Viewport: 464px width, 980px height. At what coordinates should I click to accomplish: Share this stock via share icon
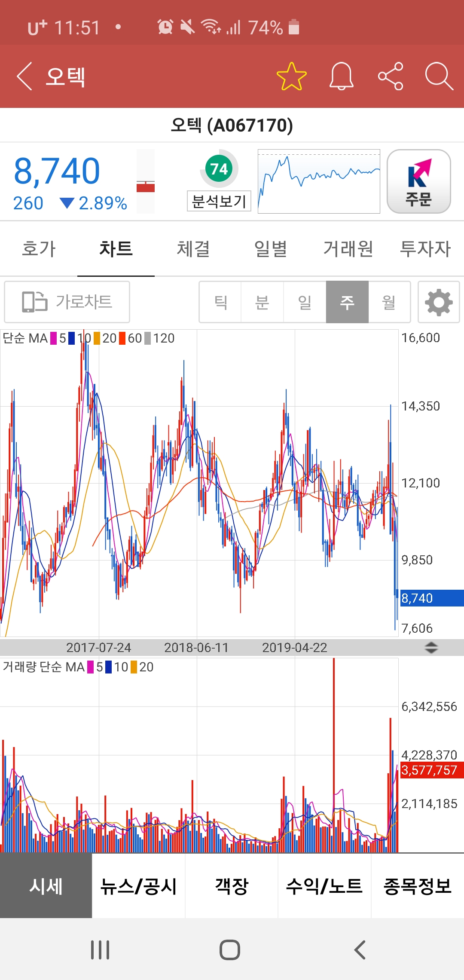[x=391, y=77]
